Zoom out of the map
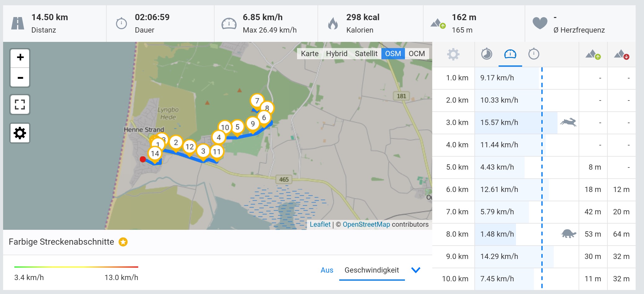Viewport: 644px width, 294px height. [20, 78]
